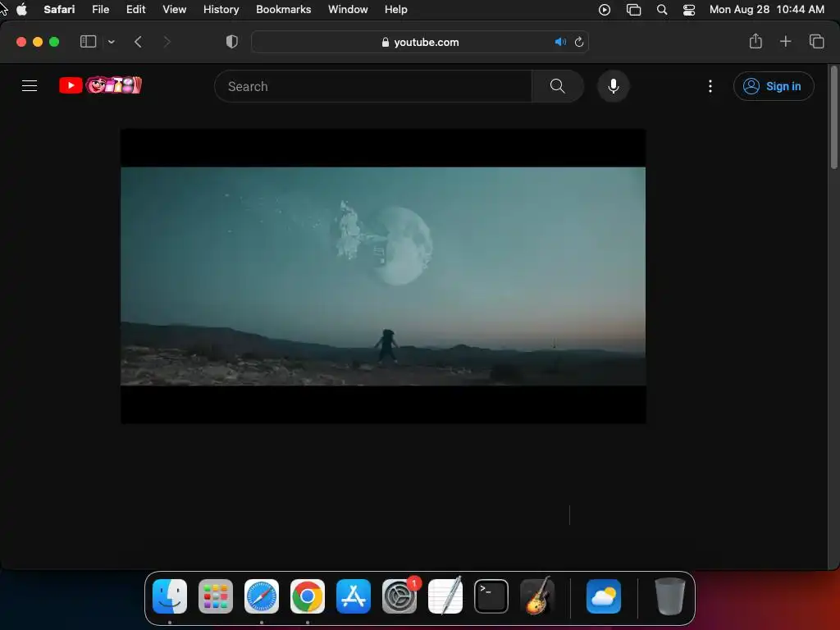Open the Edit menu
This screenshot has height=630, width=840.
(x=135, y=10)
